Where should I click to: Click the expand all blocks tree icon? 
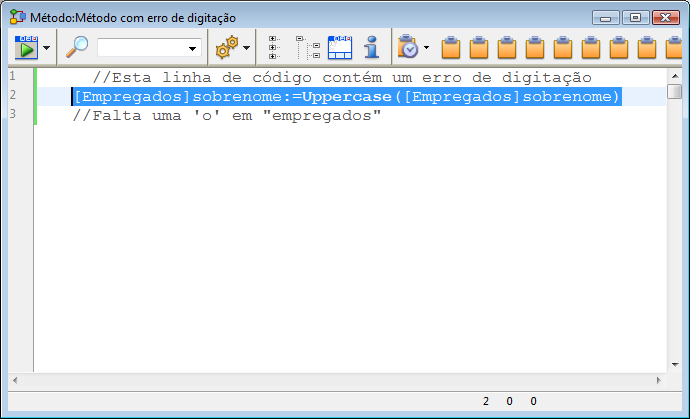[308, 47]
